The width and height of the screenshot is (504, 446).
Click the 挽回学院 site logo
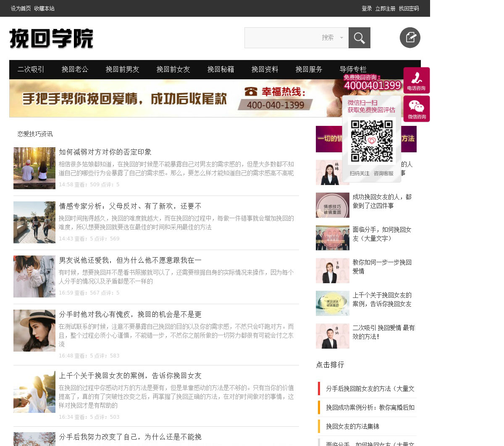pos(51,39)
